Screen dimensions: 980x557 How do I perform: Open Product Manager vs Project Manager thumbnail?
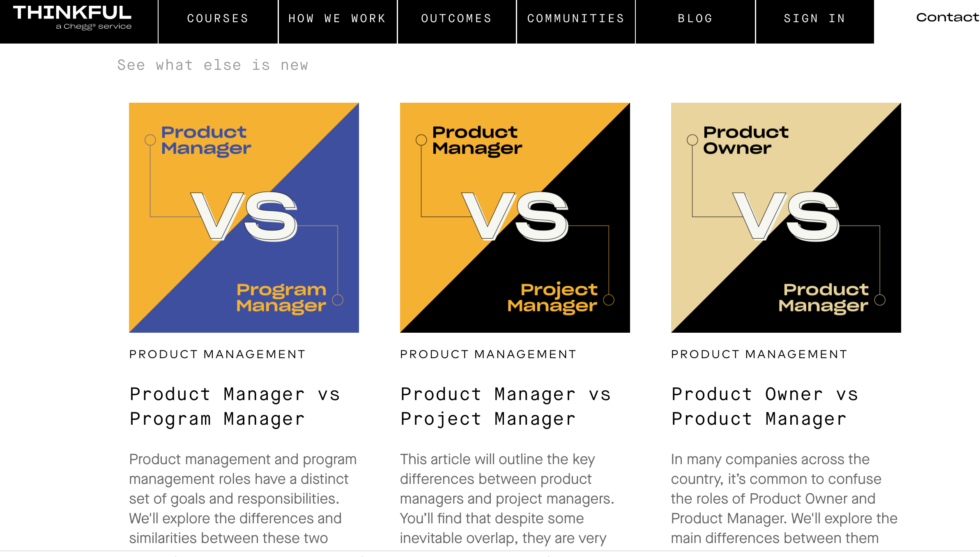515,218
